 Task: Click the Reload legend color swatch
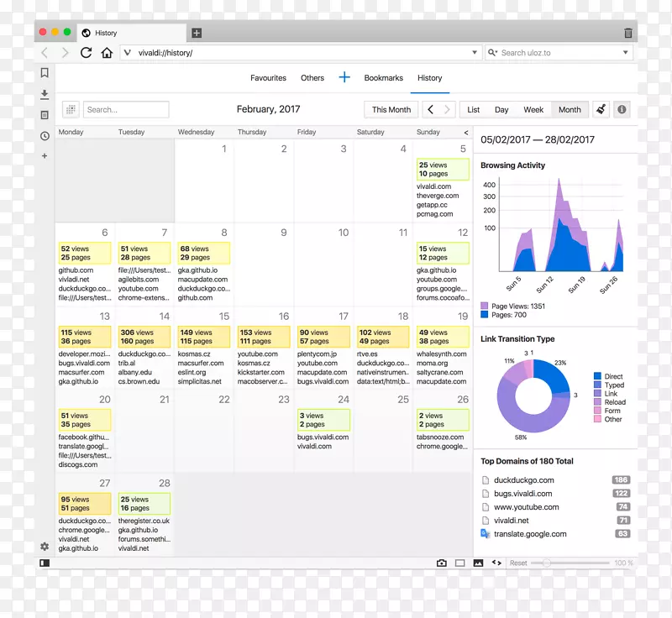click(x=597, y=401)
